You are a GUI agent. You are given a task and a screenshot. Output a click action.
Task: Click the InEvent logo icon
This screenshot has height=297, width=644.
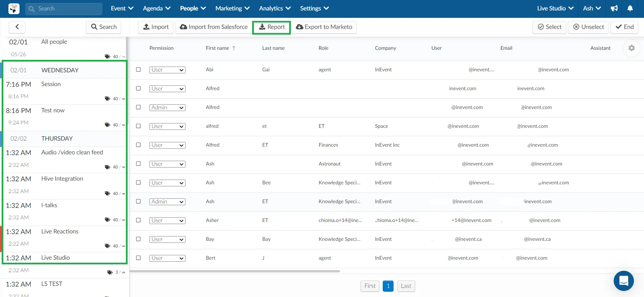(14, 9)
